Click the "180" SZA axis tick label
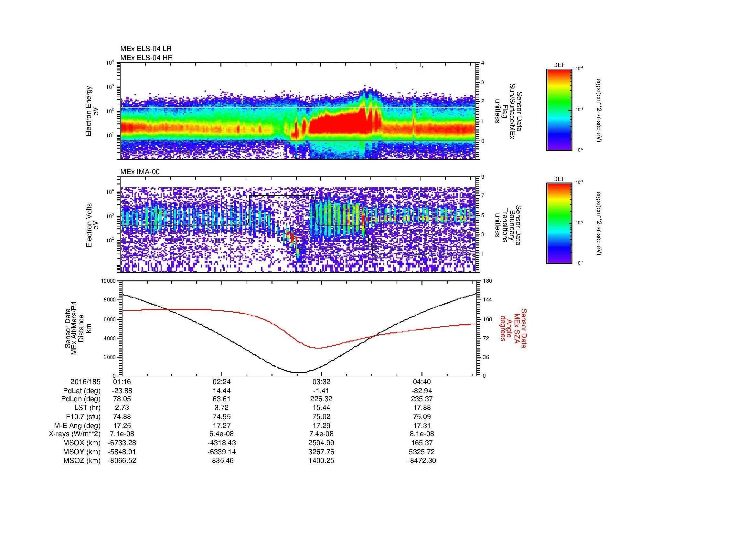Viewport: 756px width, 534px height. (x=487, y=281)
